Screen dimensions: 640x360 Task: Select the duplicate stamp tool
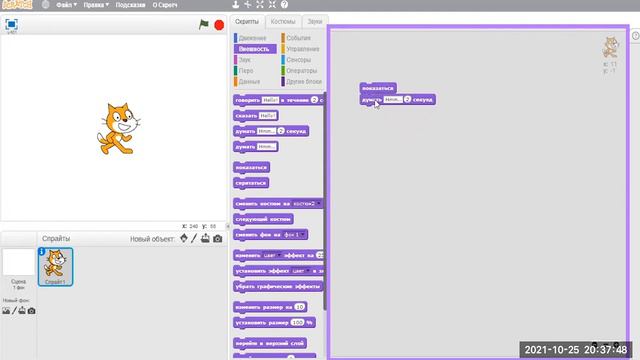tap(236, 4)
